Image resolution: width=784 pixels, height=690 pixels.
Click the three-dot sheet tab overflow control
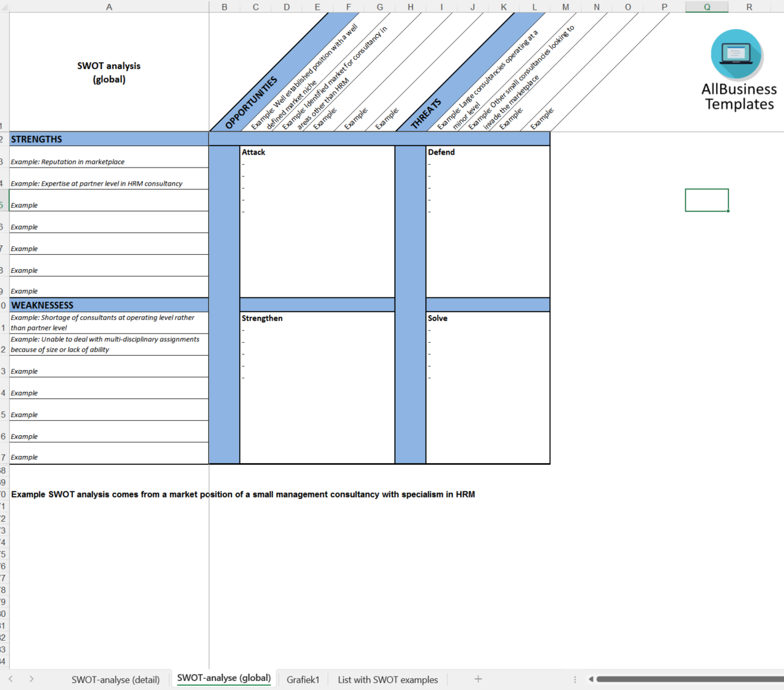[x=575, y=679]
